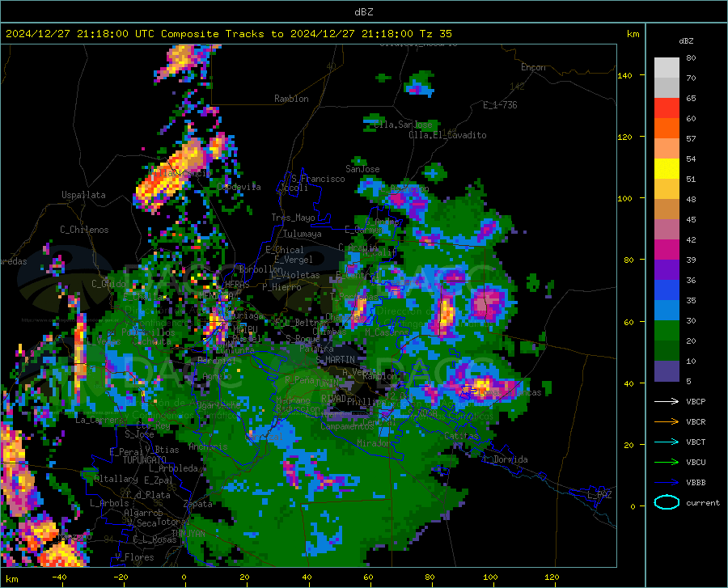The width and height of the screenshot is (728, 588).
Task: Click the Altallary label on the map
Action: (x=116, y=479)
